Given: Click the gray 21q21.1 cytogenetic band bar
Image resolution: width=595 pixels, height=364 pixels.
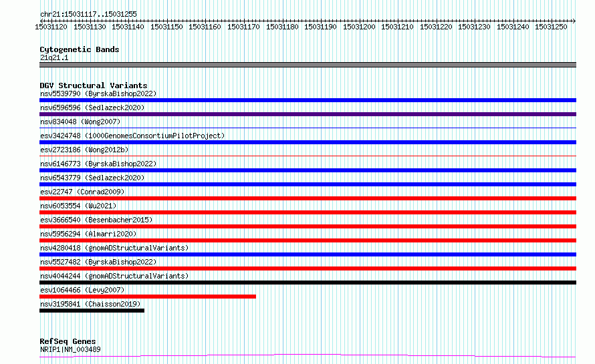Looking at the screenshot, I should (x=308, y=65).
